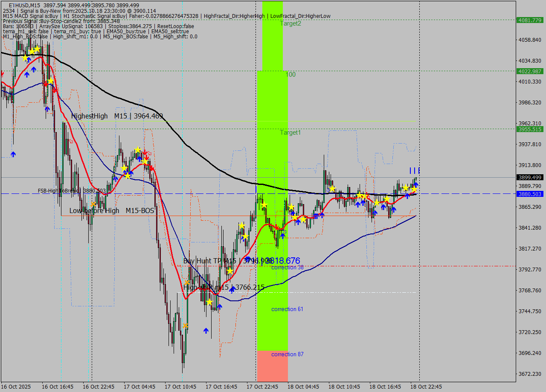Click the 17 Oct 22:45 time axis label
The width and height of the screenshot is (546, 392).
262,386
